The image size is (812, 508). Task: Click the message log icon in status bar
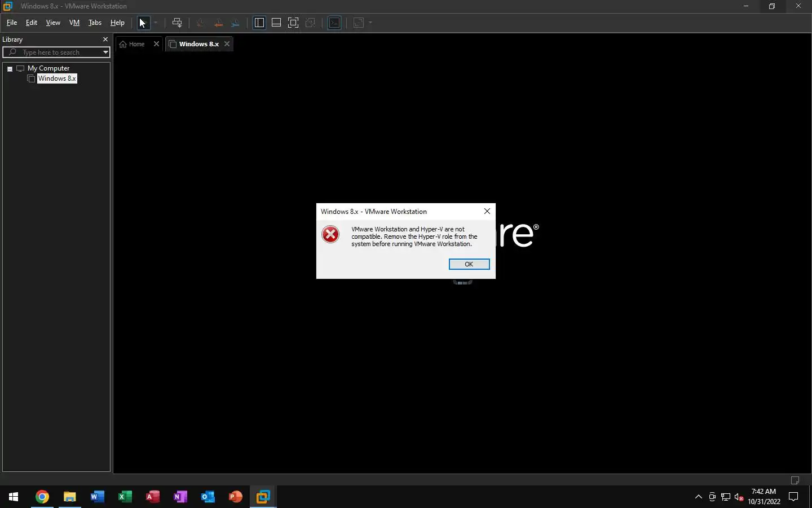(x=795, y=480)
